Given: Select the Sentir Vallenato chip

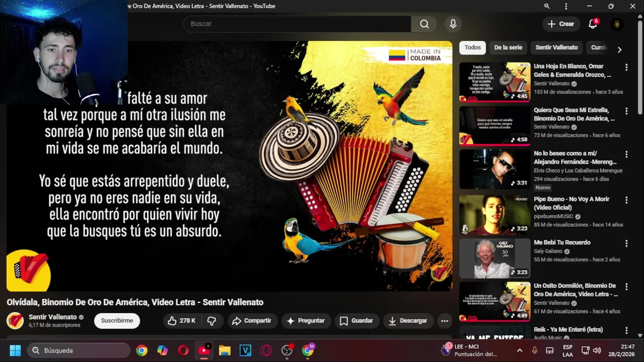Looking at the screenshot, I should point(556,48).
